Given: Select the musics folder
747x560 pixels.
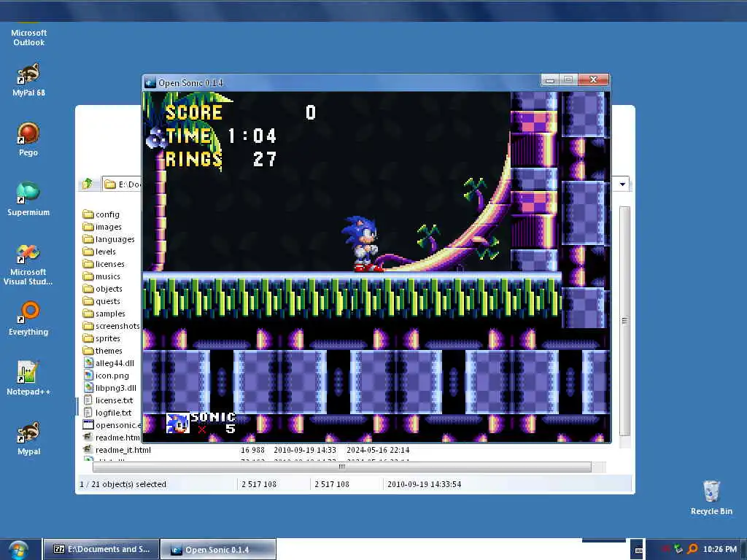Looking at the screenshot, I should pos(101,276).
